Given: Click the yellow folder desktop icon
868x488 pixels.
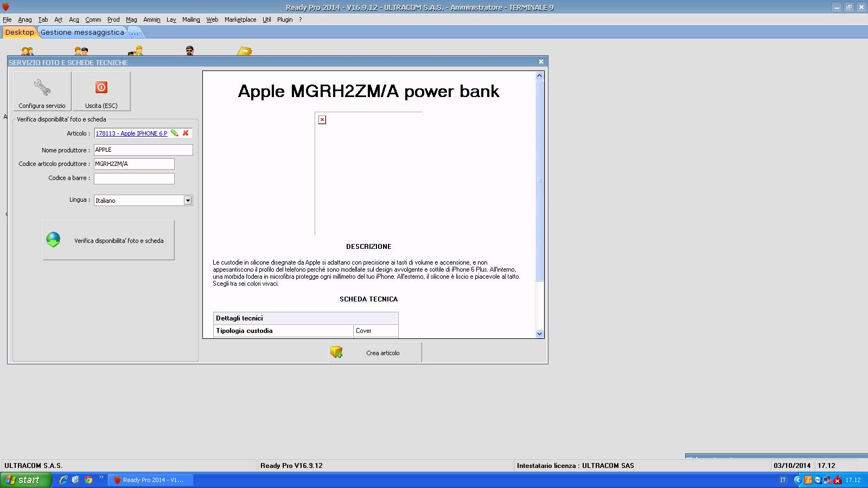Looking at the screenshot, I should [245, 52].
